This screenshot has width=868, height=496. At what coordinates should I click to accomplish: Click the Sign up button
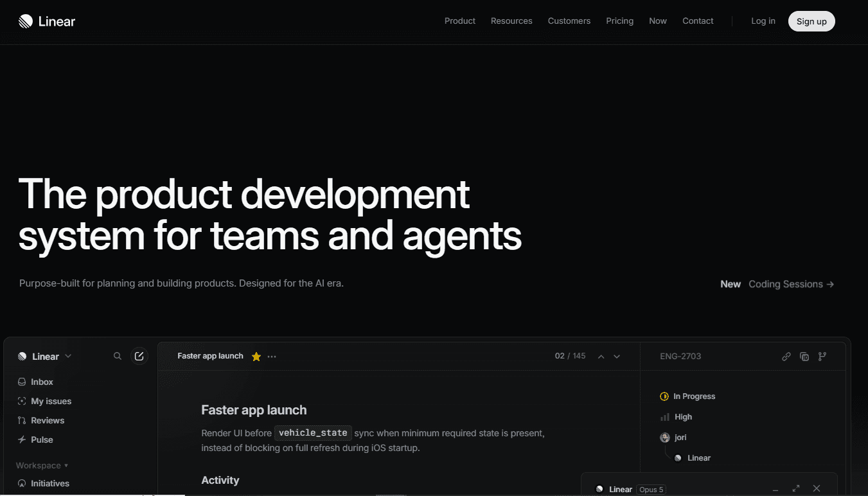(x=811, y=21)
